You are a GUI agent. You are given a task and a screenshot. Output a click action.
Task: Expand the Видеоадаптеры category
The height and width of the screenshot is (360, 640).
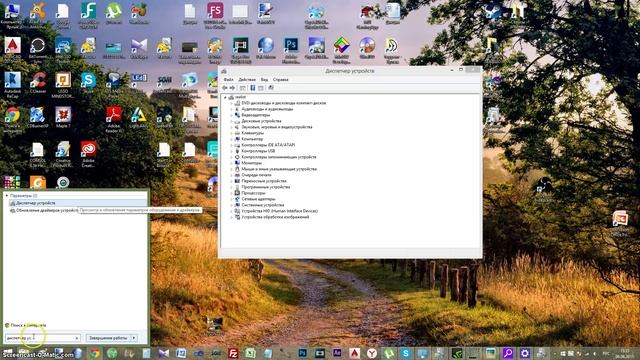click(x=231, y=115)
